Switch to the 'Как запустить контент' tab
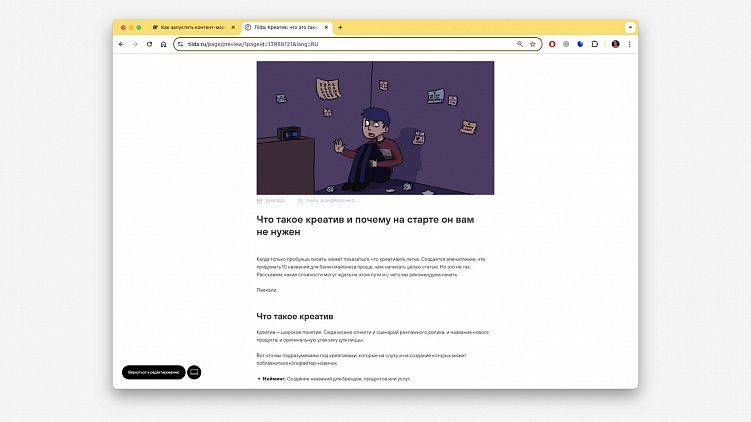This screenshot has height=422, width=751. 193,27
